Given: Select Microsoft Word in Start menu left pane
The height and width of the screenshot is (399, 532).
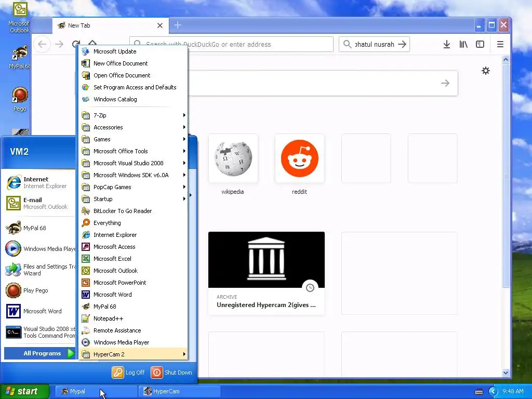Looking at the screenshot, I should [39, 311].
